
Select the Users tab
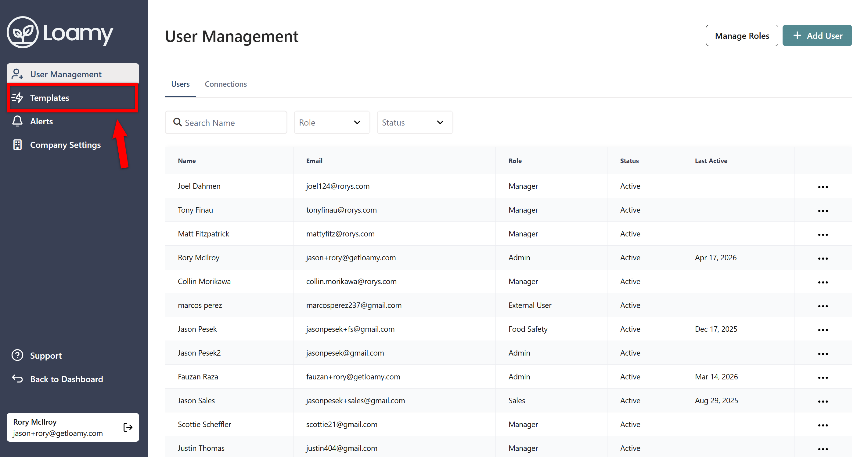click(180, 84)
